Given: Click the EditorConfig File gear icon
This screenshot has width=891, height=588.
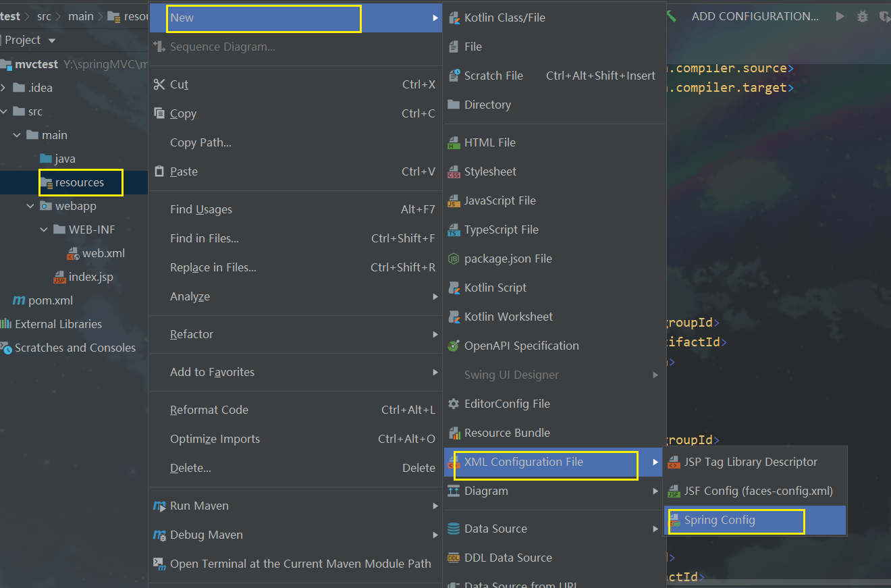Looking at the screenshot, I should click(454, 404).
